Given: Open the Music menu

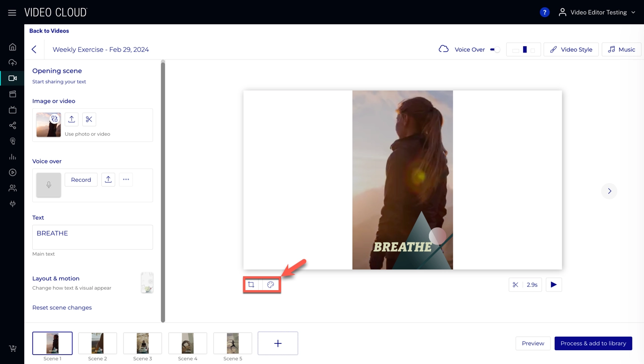Looking at the screenshot, I should coord(621,50).
